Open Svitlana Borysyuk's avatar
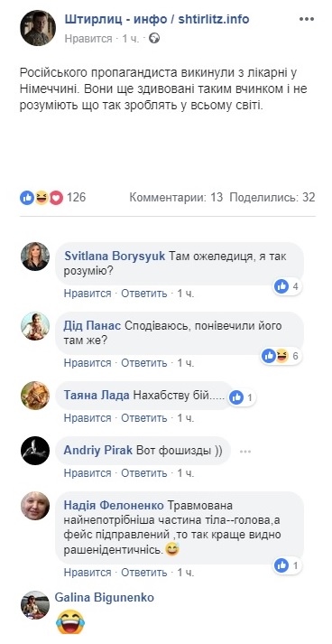This screenshot has height=644, width=332. click(x=35, y=257)
